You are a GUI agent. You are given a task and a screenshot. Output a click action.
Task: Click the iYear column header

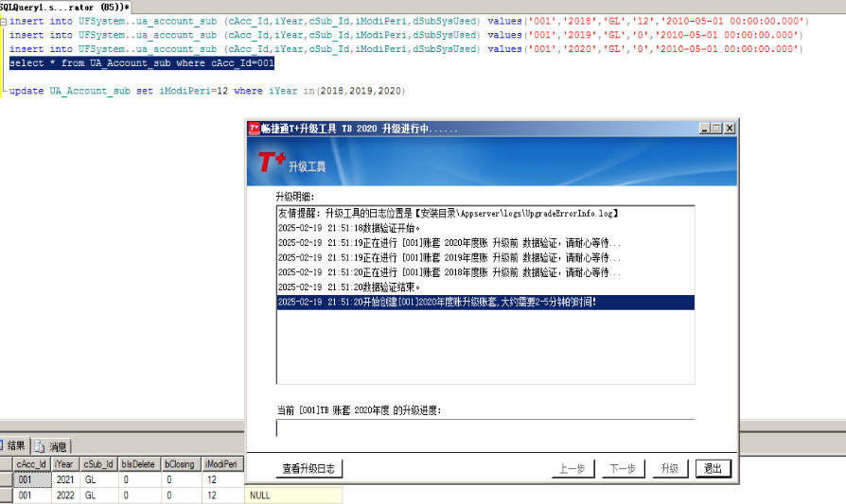(x=65, y=464)
